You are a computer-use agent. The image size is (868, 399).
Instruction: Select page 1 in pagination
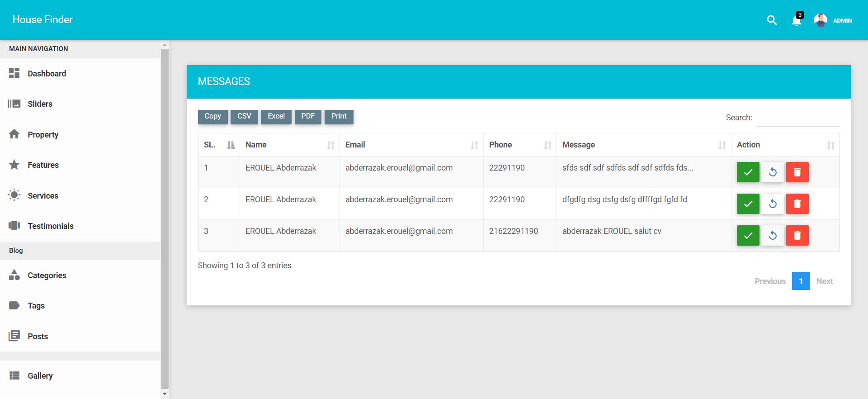coord(801,281)
